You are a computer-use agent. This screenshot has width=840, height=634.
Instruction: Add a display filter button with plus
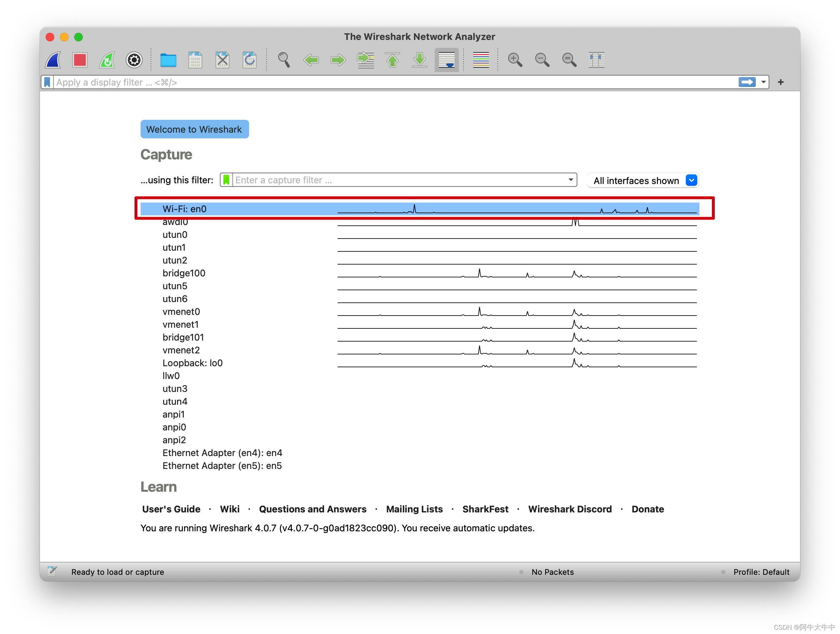781,82
